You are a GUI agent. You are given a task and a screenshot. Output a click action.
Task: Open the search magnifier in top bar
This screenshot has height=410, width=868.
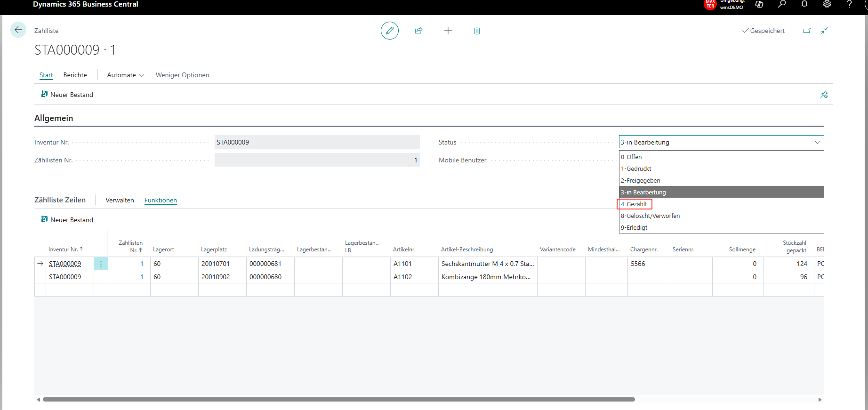point(782,4)
